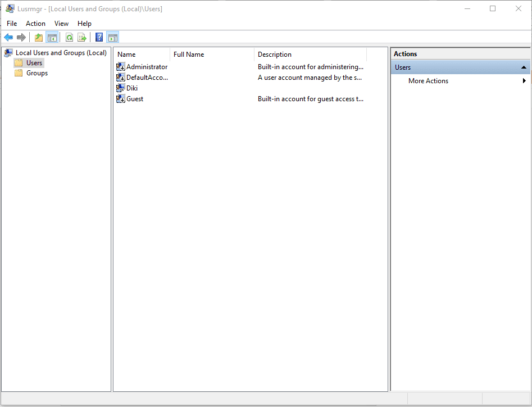Refresh the user list via toolbar
The width and height of the screenshot is (532, 407).
[69, 37]
